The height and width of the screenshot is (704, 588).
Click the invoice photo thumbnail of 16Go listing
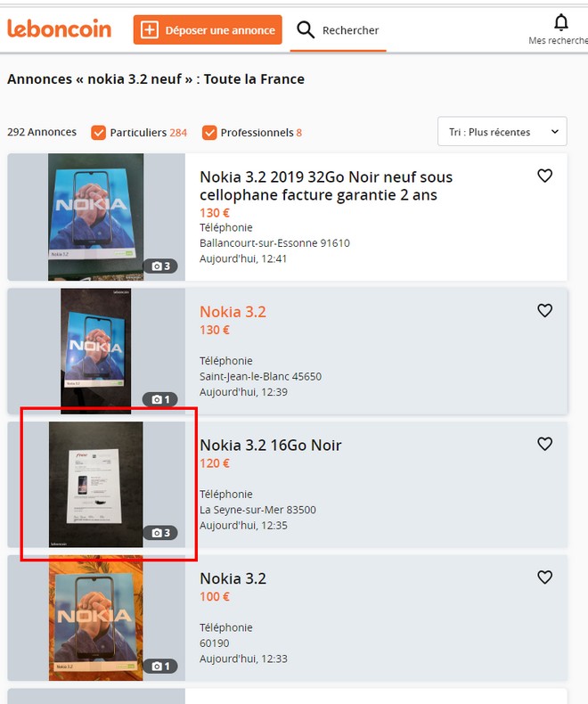coord(95,484)
